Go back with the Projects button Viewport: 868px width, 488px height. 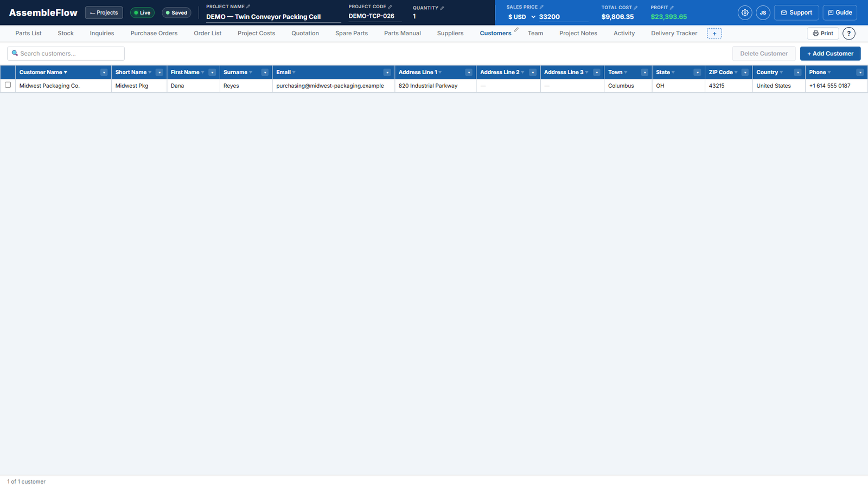click(x=104, y=12)
